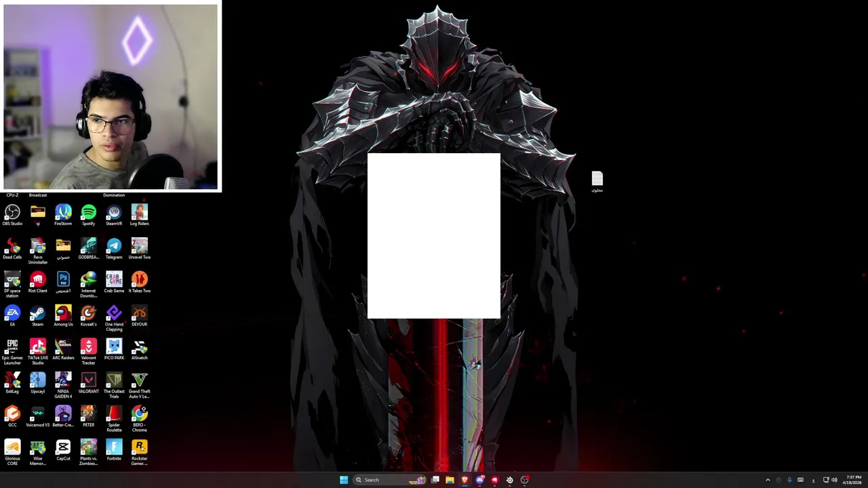The width and height of the screenshot is (868, 488).
Task: Click the PETER game icon
Action: 88,417
